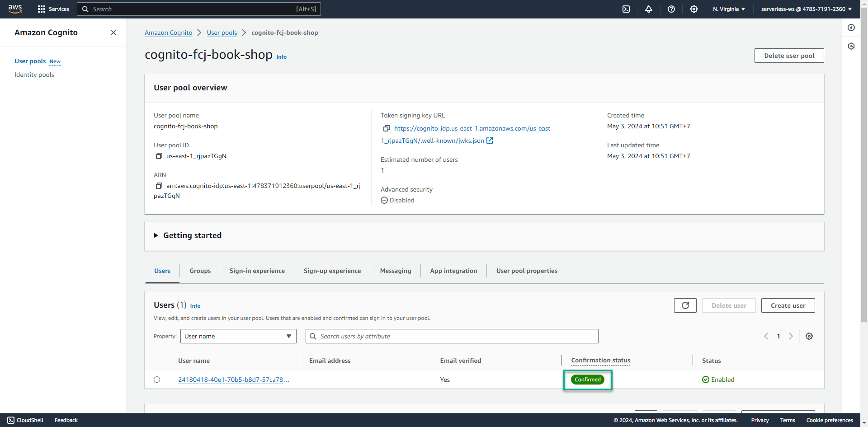Open the help question mark menu
Image resolution: width=868 pixels, height=427 pixels.
click(x=671, y=9)
